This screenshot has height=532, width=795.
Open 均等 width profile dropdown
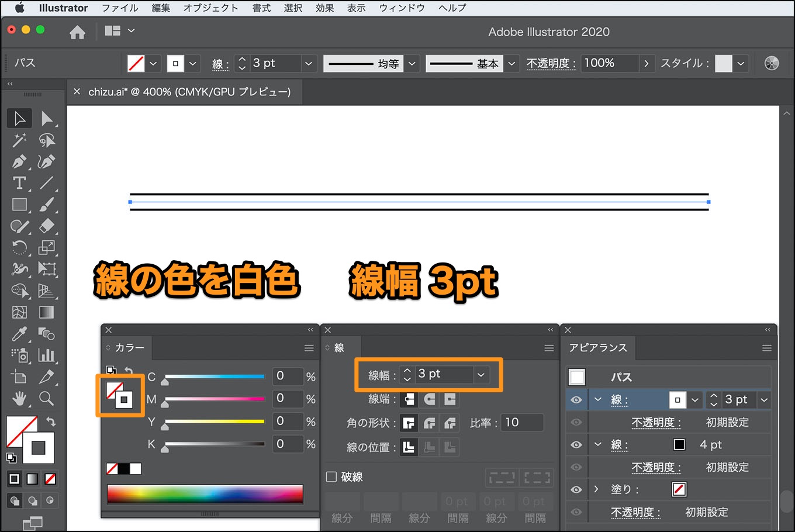[x=412, y=63]
